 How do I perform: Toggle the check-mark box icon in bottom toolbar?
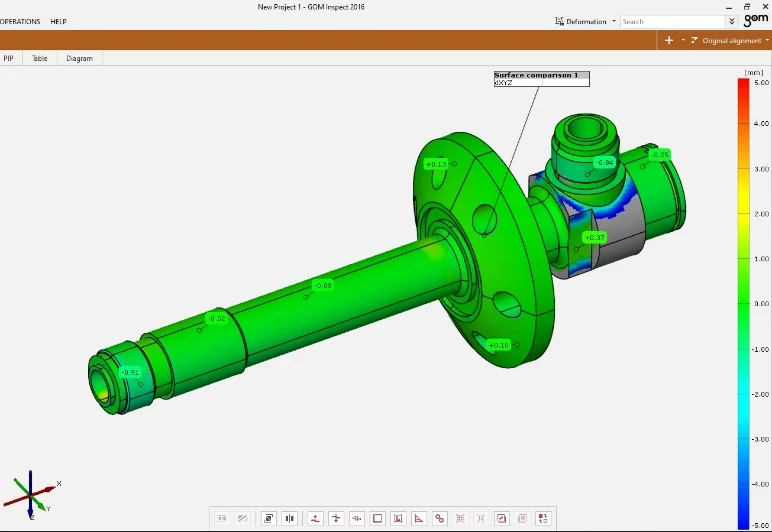pyautogui.click(x=502, y=518)
